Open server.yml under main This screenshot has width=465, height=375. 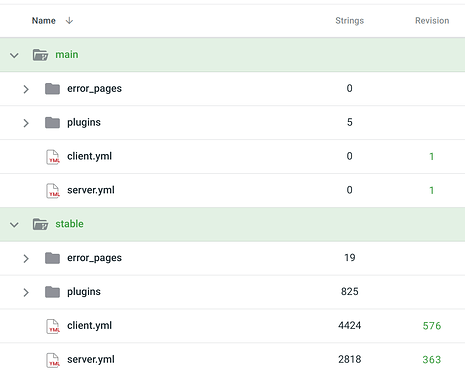coord(91,190)
